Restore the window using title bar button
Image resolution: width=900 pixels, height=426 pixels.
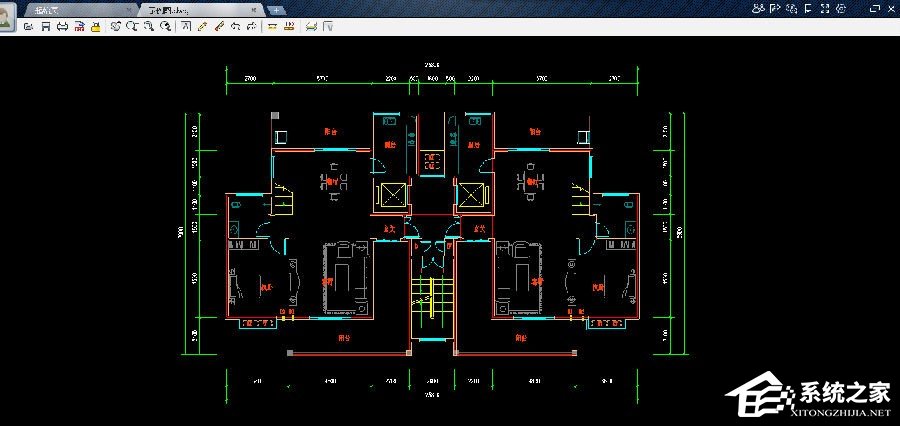point(875,8)
